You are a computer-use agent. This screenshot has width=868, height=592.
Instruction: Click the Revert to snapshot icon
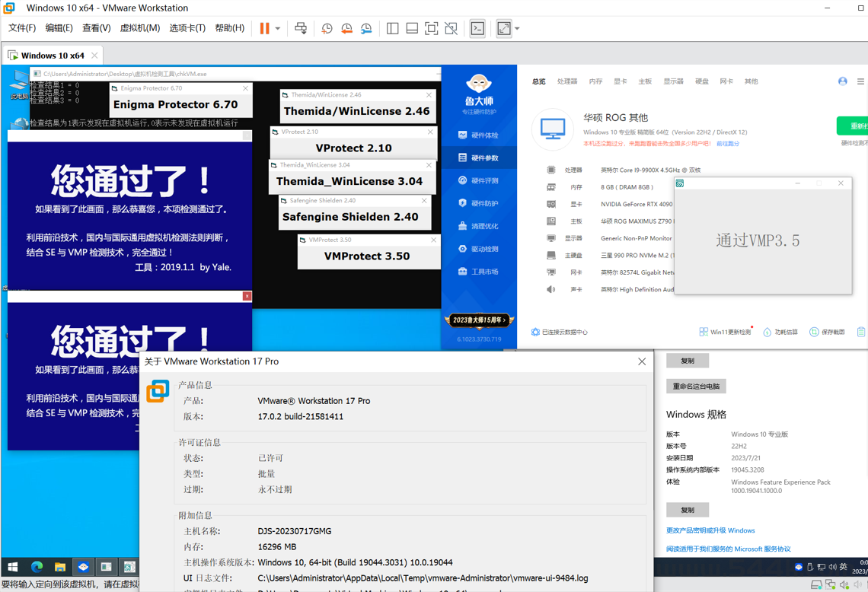tap(346, 28)
